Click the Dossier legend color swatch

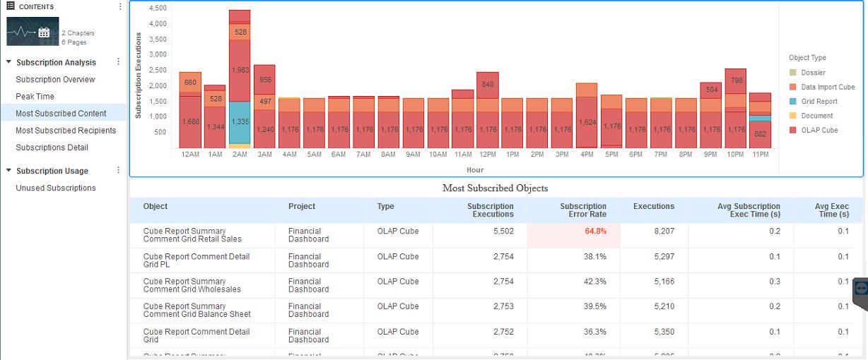pyautogui.click(x=793, y=73)
